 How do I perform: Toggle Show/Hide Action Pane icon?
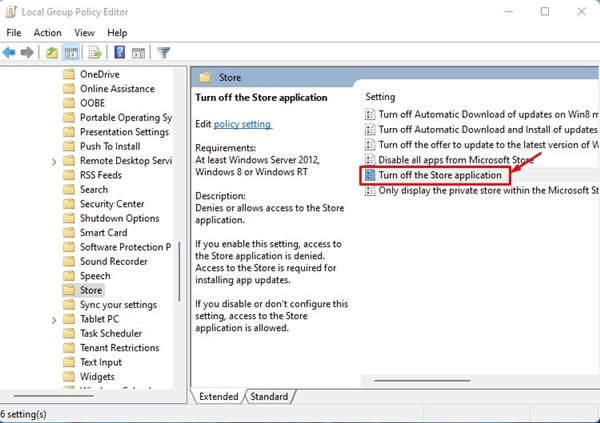138,52
